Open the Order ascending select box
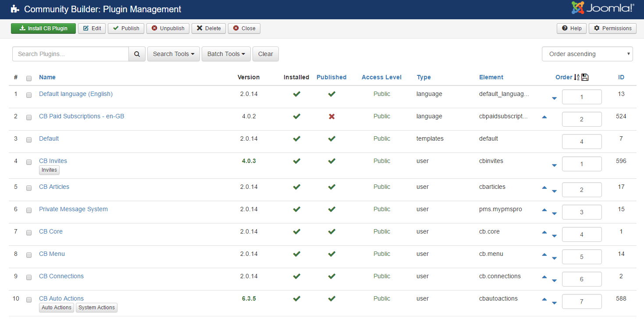 [x=587, y=54]
